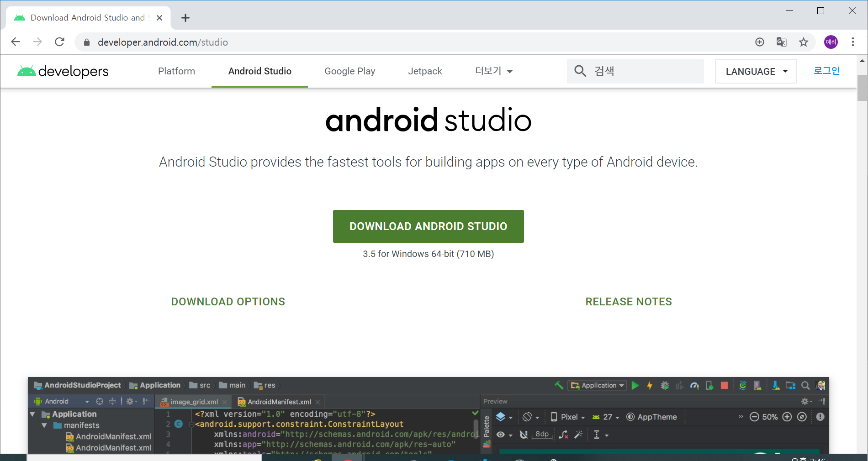Click AndroidStudioProject breadcrumb
Viewport: 868px width, 461px height.
point(77,385)
